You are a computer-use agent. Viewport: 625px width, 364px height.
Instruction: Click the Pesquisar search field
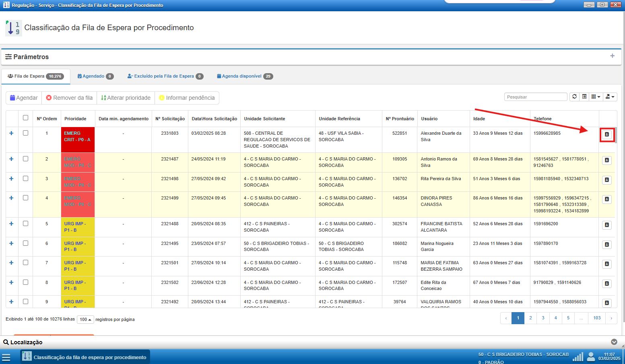[535, 97]
